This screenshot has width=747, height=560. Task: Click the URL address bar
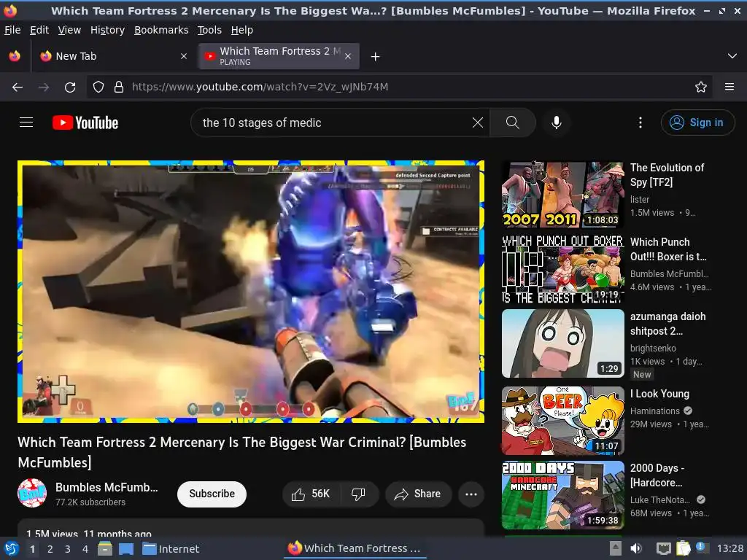click(399, 87)
